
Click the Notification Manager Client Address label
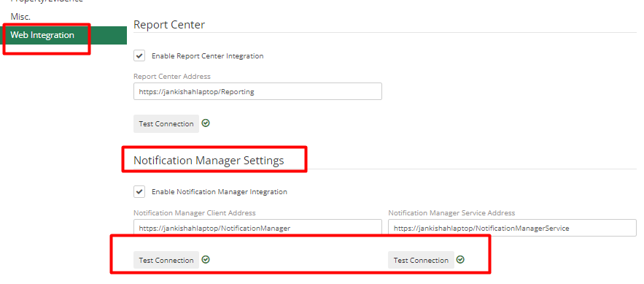pos(195,213)
